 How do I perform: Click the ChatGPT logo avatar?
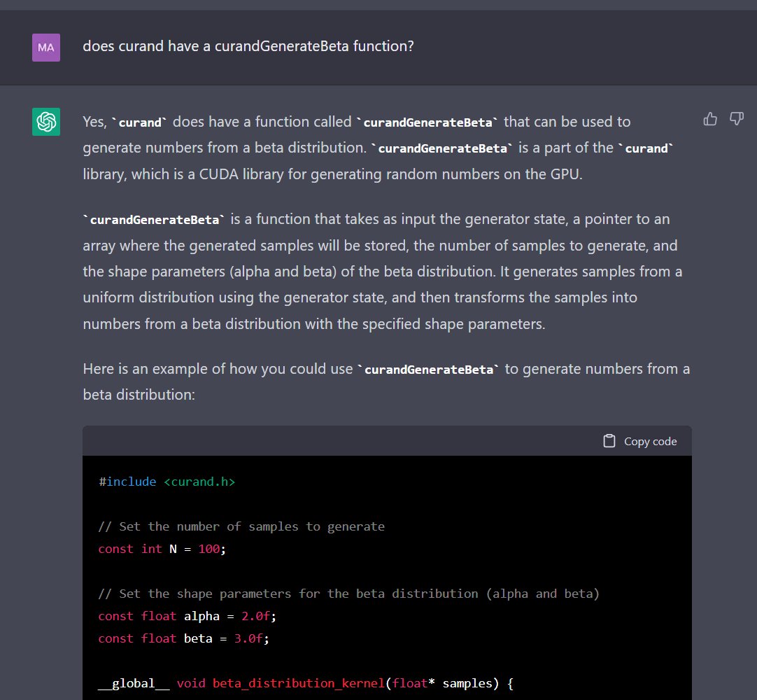pos(46,122)
